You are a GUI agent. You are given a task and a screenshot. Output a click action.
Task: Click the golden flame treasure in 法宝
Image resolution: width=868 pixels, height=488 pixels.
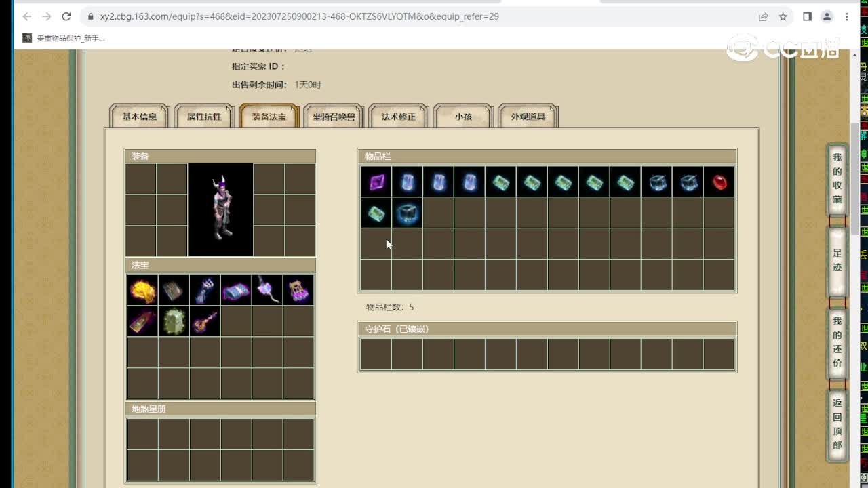[142, 290]
